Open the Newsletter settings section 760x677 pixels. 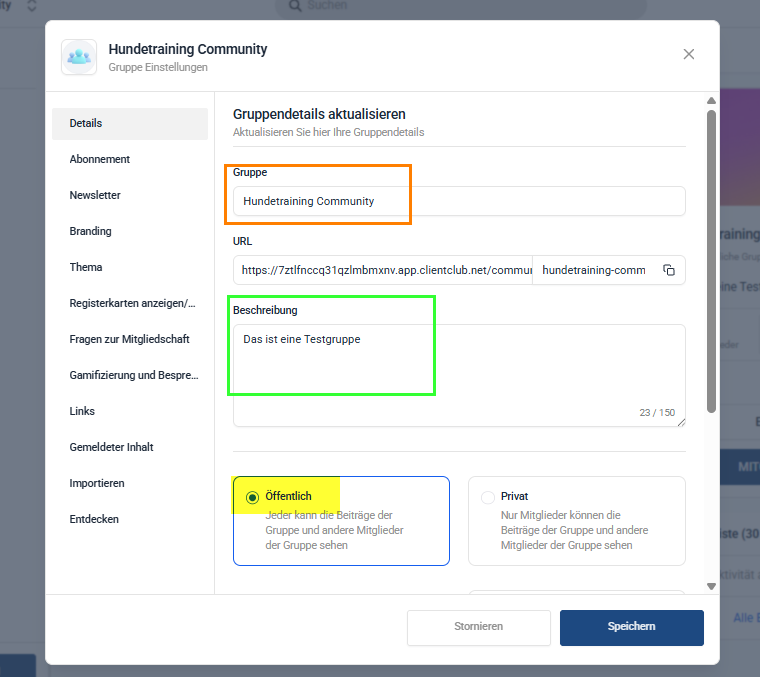(x=95, y=195)
